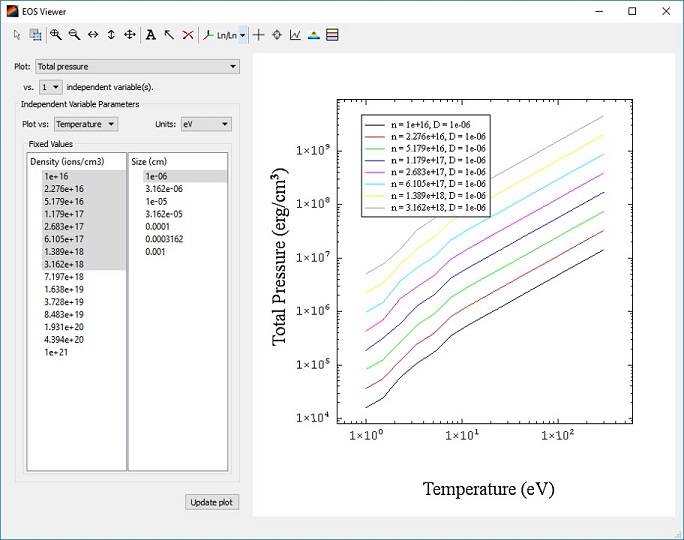Viewport: 684px width, 540px height.
Task: Open the independent variables count dropdown
Action: (50, 87)
